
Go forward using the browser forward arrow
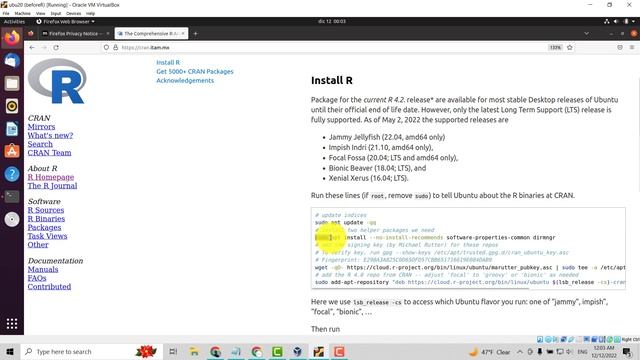click(44, 47)
